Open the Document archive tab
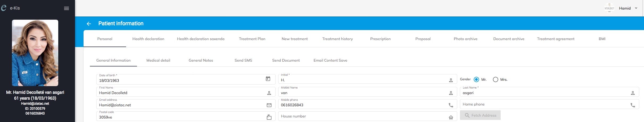The height and width of the screenshot is (122, 644). click(509, 39)
